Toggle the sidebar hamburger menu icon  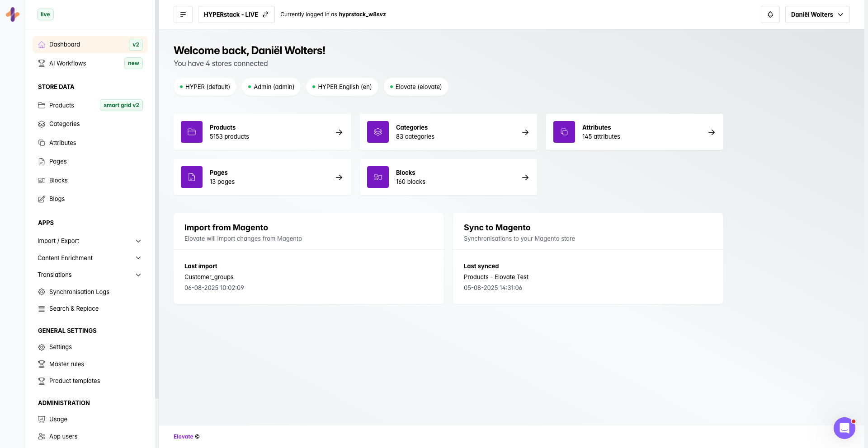pyautogui.click(x=183, y=14)
